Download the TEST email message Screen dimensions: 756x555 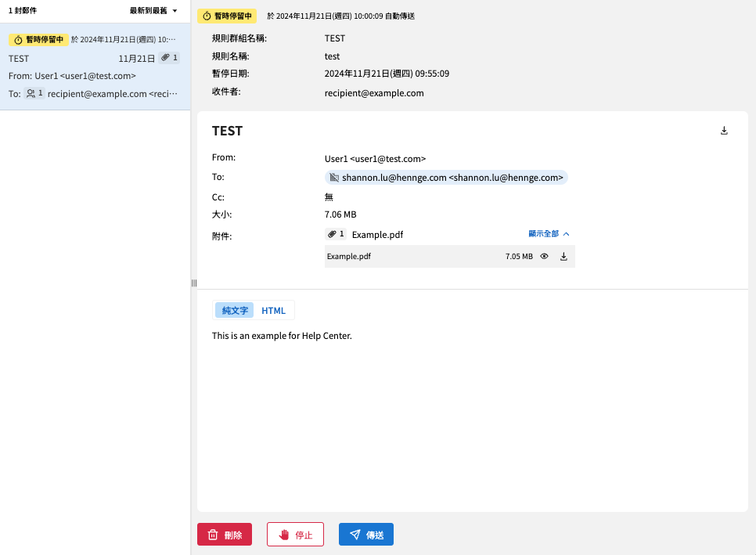click(724, 131)
